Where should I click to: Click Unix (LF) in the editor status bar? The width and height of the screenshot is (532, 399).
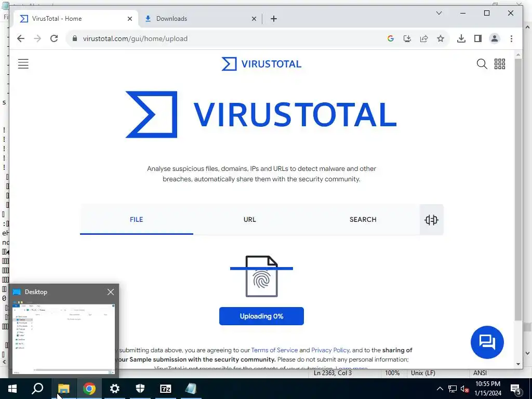pyautogui.click(x=423, y=373)
